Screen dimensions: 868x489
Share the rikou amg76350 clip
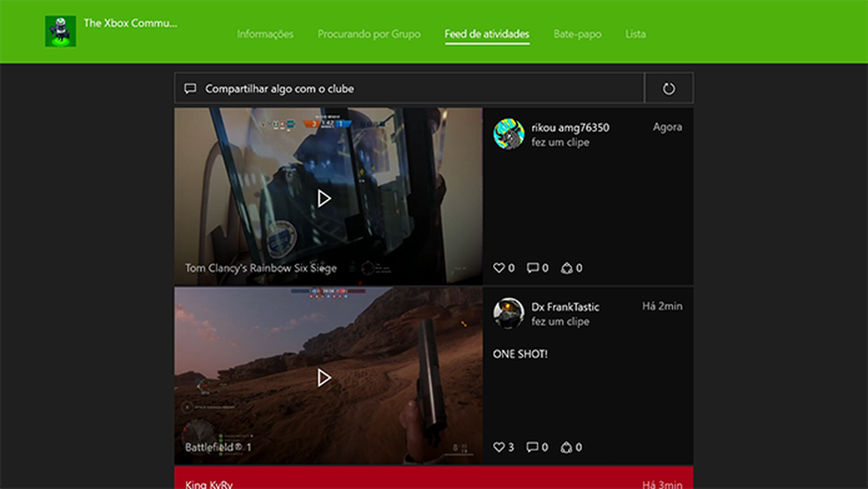tap(566, 268)
